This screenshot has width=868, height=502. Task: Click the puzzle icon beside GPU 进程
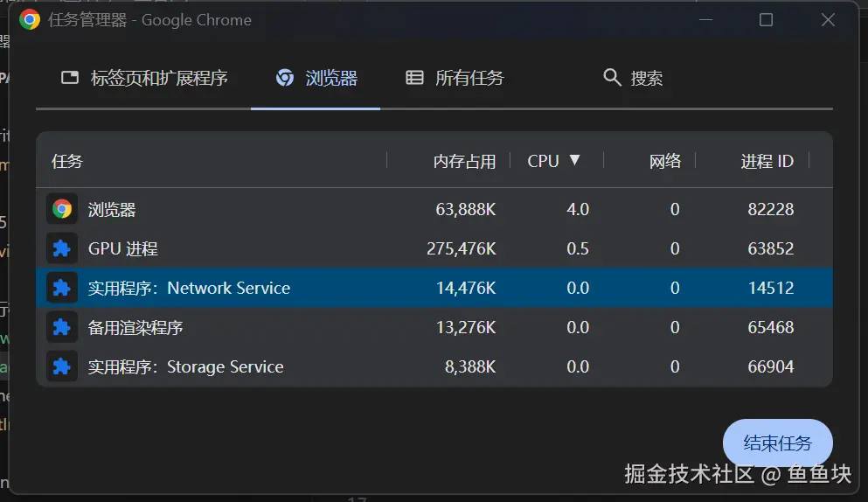coord(61,248)
